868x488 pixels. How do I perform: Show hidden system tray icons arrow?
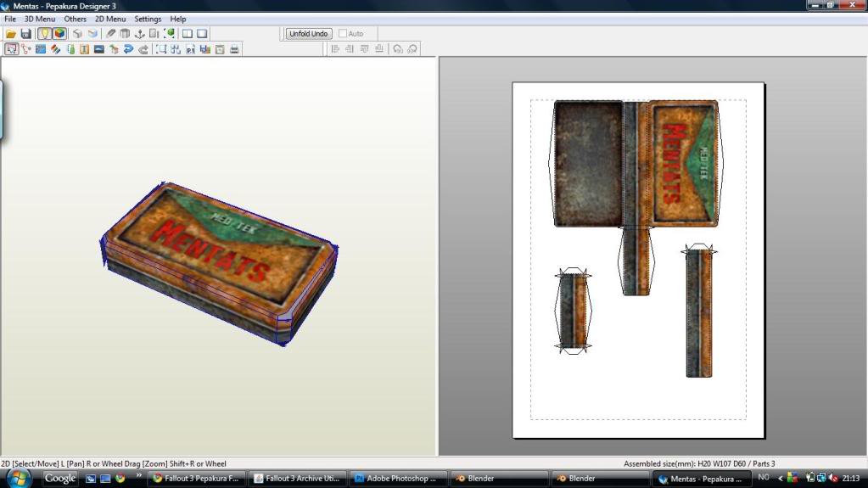coord(781,479)
